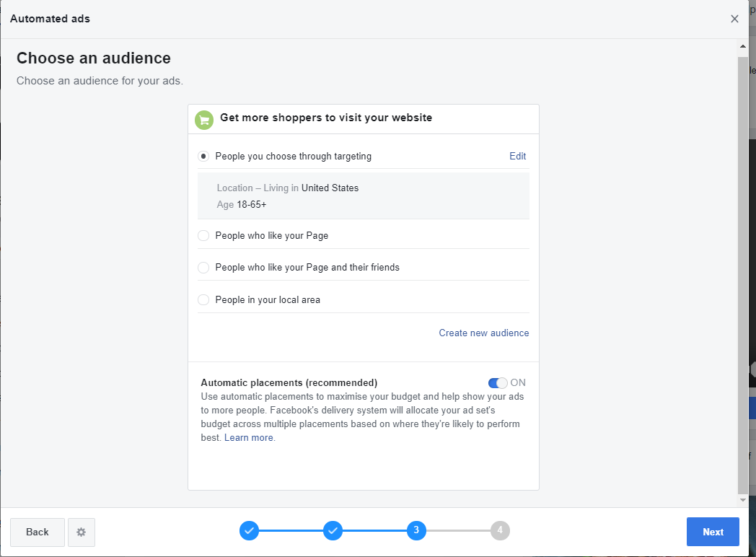Turn off Automatic placements toggle
The width and height of the screenshot is (756, 557).
click(498, 383)
